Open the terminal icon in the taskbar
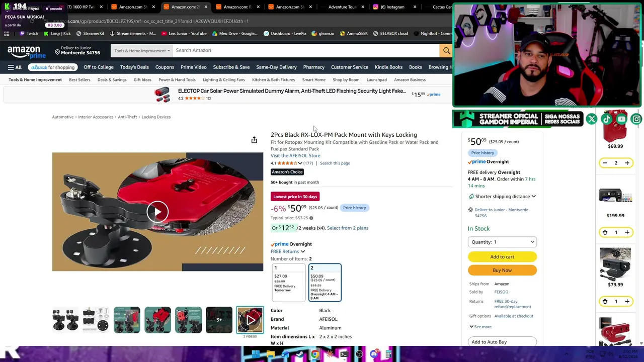This screenshot has height=362, width=644. coord(344,354)
